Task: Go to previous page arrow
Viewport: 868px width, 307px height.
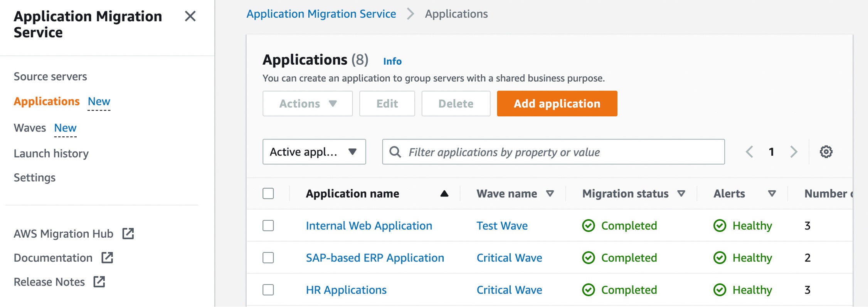Action: 749,152
